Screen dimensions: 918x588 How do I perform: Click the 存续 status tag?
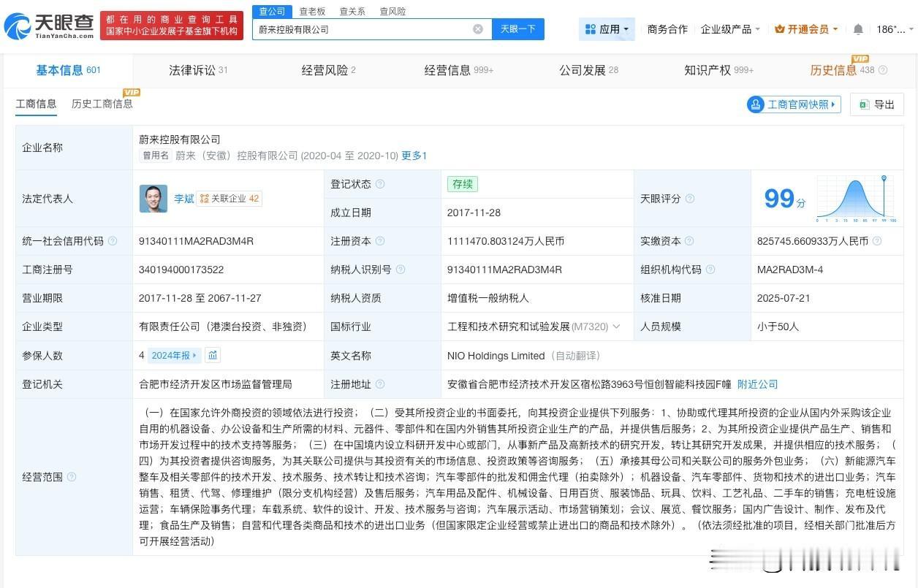click(462, 184)
